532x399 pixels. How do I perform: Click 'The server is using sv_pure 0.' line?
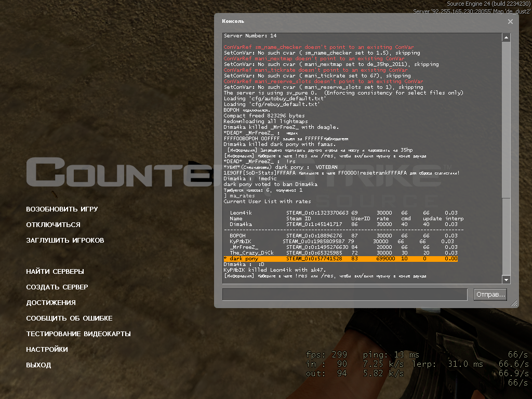[x=343, y=92]
